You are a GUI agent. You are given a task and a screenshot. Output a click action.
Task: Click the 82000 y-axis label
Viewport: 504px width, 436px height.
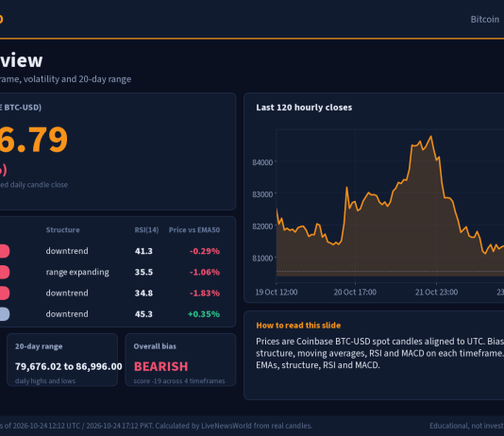pos(262,226)
